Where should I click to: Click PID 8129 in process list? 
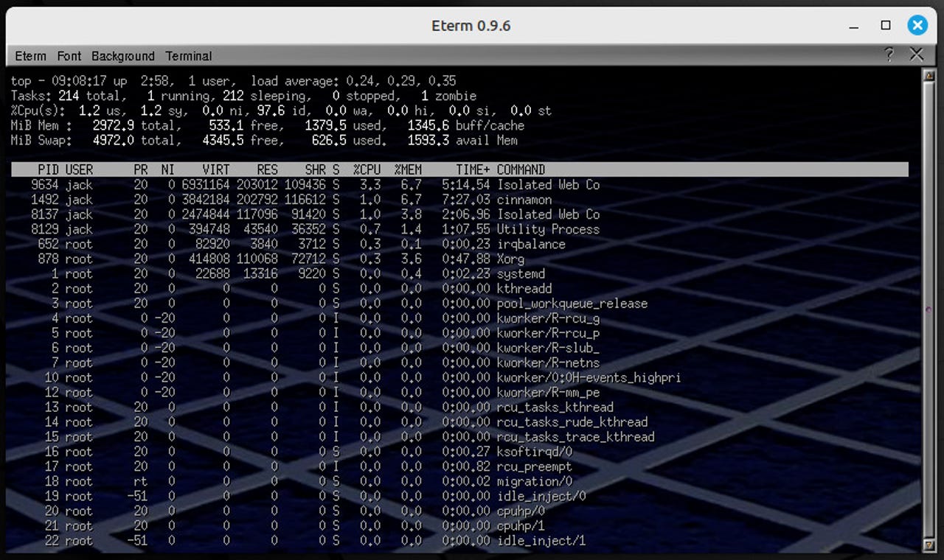click(x=44, y=229)
